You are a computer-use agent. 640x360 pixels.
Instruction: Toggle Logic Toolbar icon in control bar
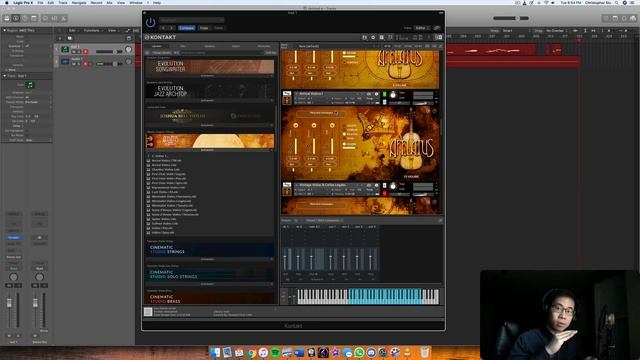click(x=34, y=18)
